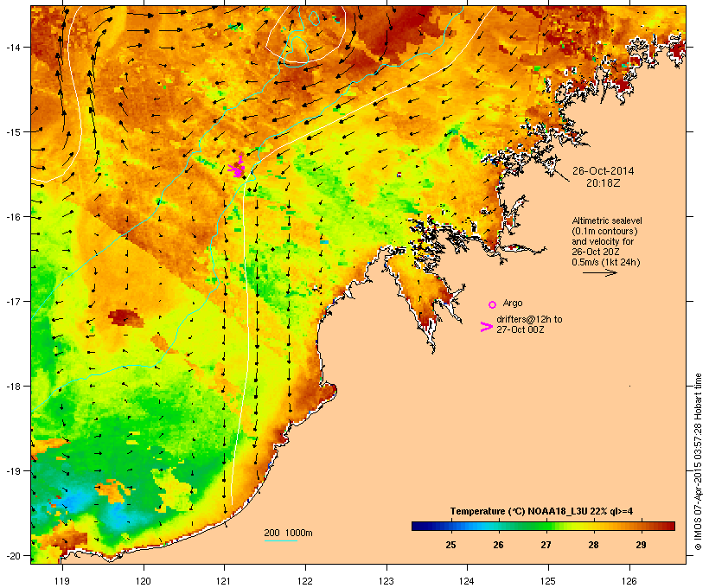Click the longitude axis label 124
This screenshot has width=709, height=588.
(x=467, y=581)
